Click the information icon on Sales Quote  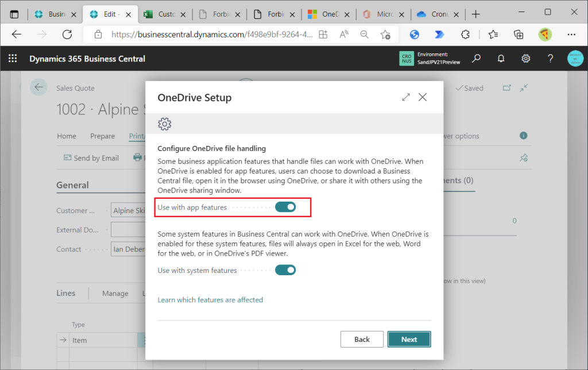pos(524,136)
